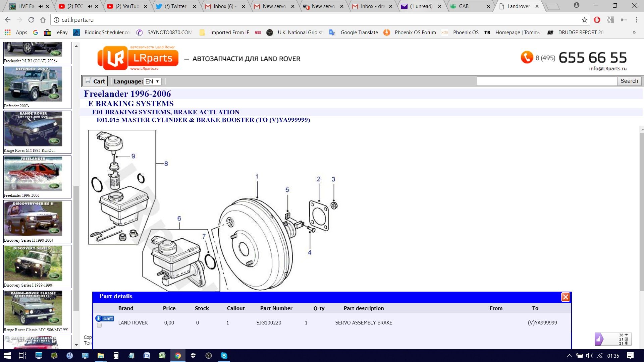Image resolution: width=644 pixels, height=362 pixels.
Task: Open the Chrome menu (three dots)
Action: (637, 20)
